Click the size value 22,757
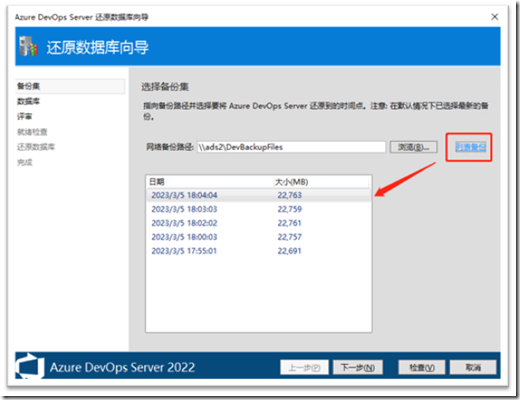Viewport: 520px width, 400px height. point(290,237)
